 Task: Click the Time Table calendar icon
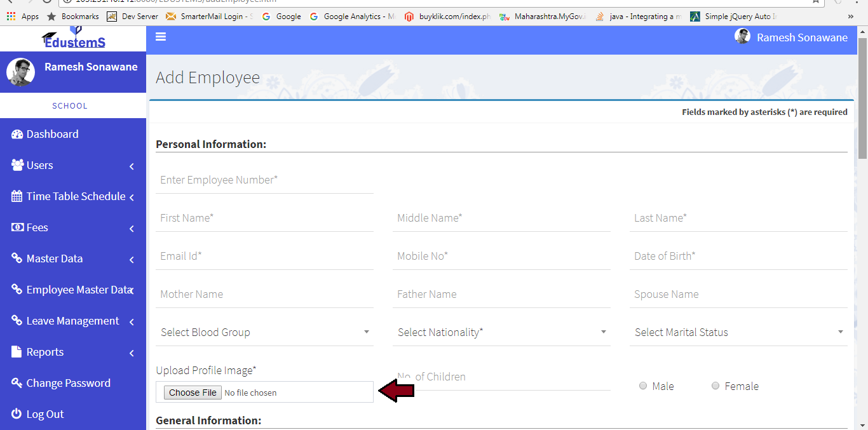point(17,196)
